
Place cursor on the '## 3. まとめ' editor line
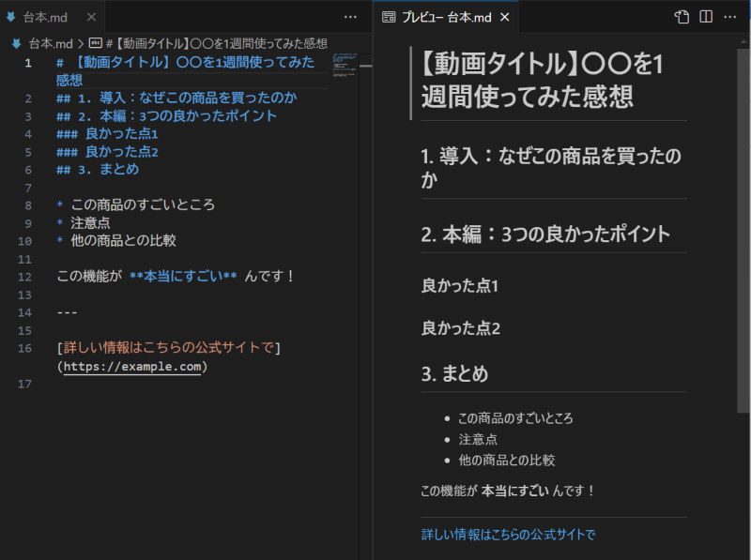click(x=103, y=169)
